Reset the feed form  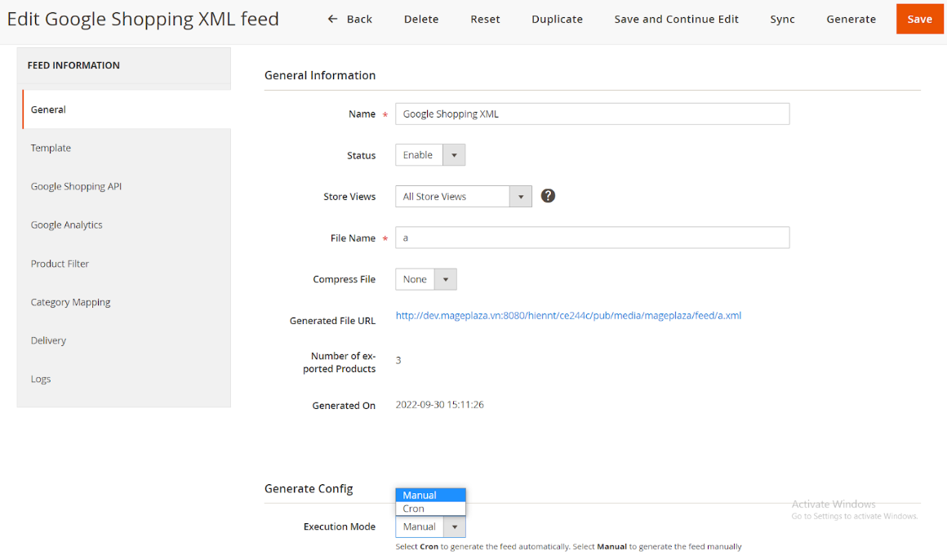(485, 19)
